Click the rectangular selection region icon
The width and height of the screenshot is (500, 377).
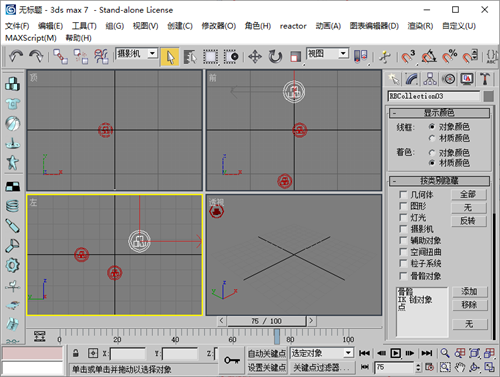[x=210, y=57]
